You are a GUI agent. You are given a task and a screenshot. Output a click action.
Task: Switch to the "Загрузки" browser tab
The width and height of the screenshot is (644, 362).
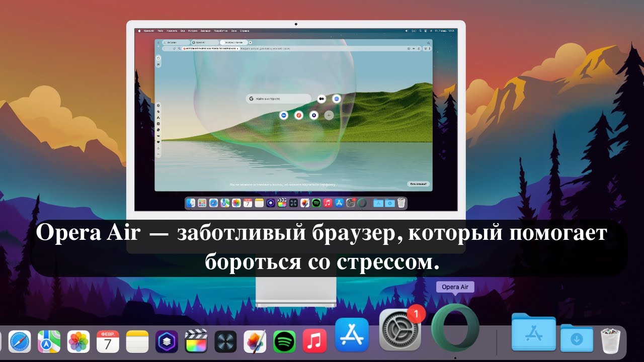click(x=176, y=42)
